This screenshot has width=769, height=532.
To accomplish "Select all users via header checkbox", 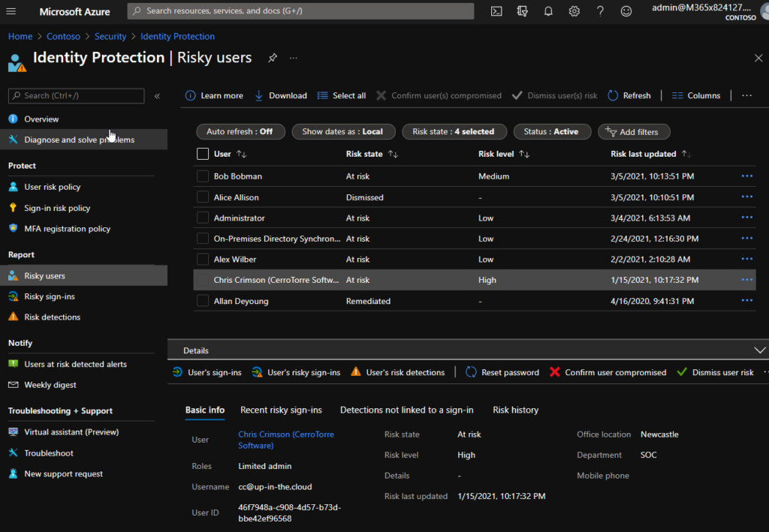I will [x=202, y=154].
